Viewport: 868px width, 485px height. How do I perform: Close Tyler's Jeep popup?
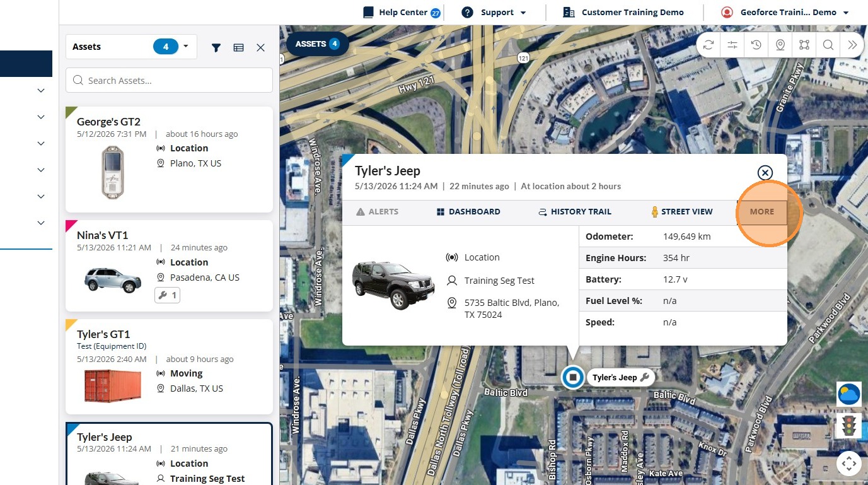pos(765,172)
